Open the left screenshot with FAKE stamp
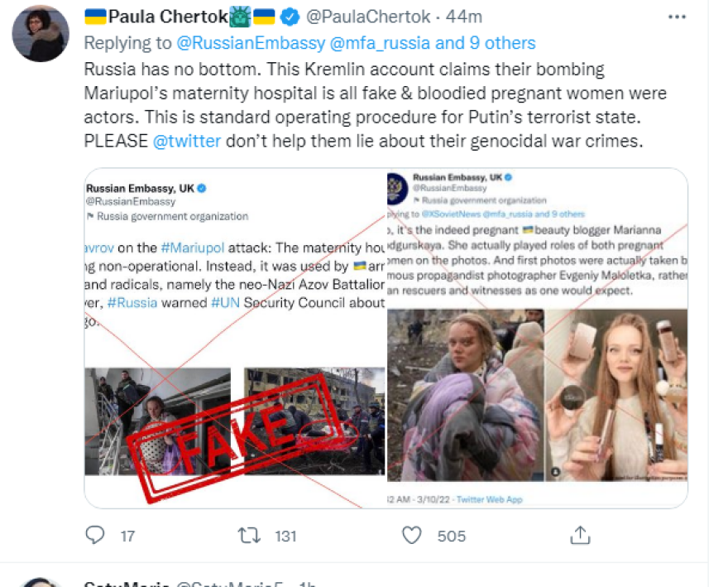Viewport: 728px width, 587px height. [236, 339]
